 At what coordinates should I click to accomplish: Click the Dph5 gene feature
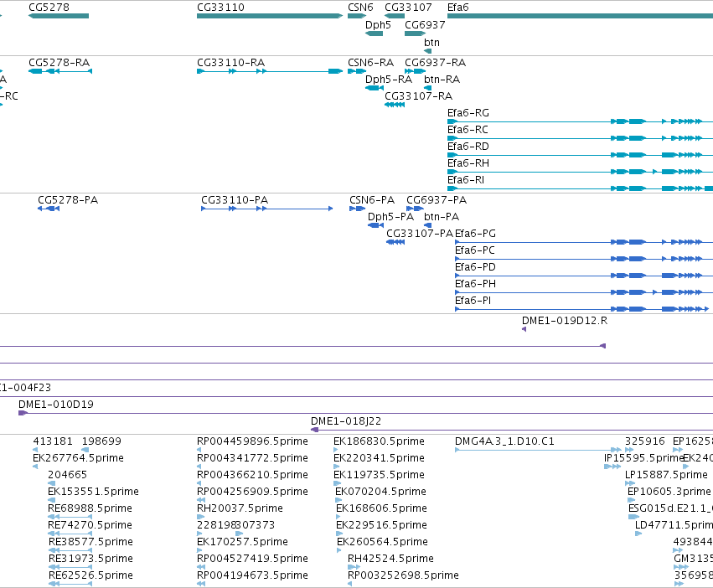pos(375,34)
